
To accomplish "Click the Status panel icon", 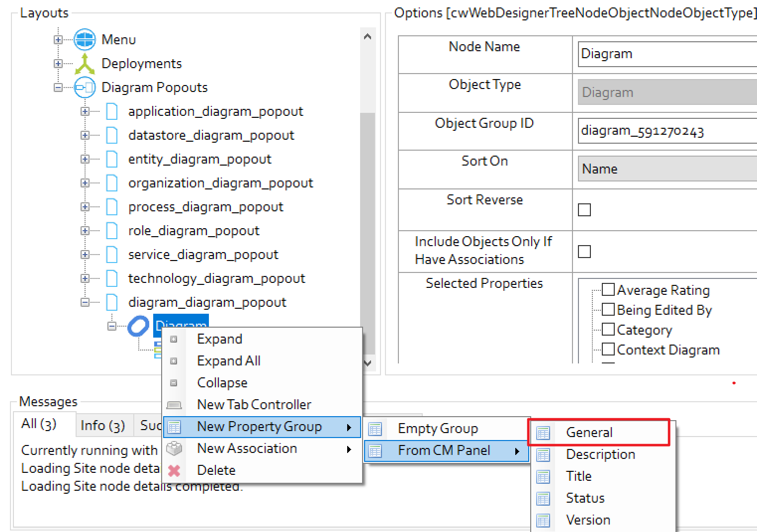I will coord(543,499).
